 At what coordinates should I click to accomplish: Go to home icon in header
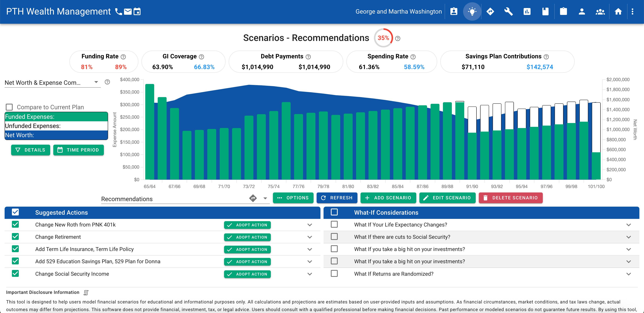pos(618,11)
